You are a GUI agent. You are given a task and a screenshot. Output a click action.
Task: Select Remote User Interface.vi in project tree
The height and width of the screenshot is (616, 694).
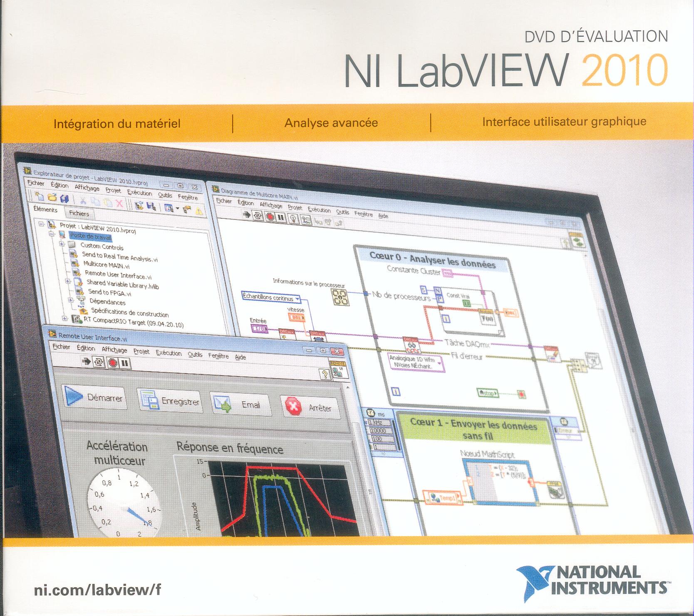118,275
